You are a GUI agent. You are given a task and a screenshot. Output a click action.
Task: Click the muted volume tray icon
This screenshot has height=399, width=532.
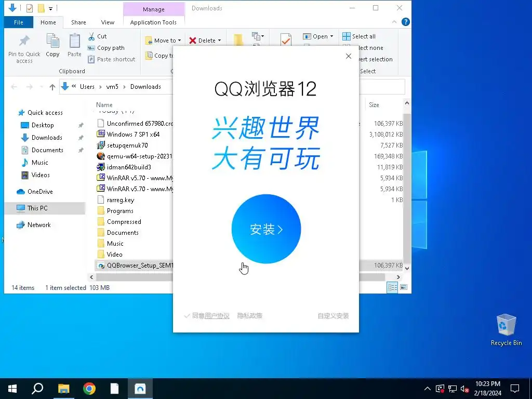coord(464,389)
